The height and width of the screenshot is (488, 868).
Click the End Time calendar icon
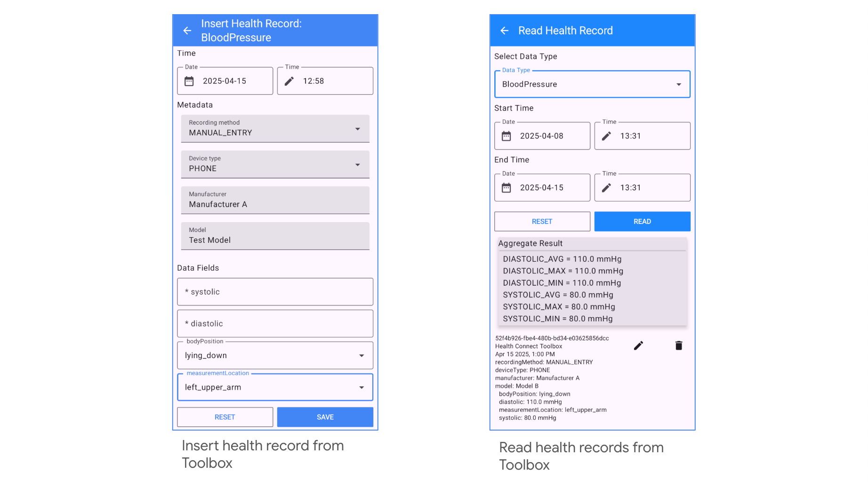[506, 187]
